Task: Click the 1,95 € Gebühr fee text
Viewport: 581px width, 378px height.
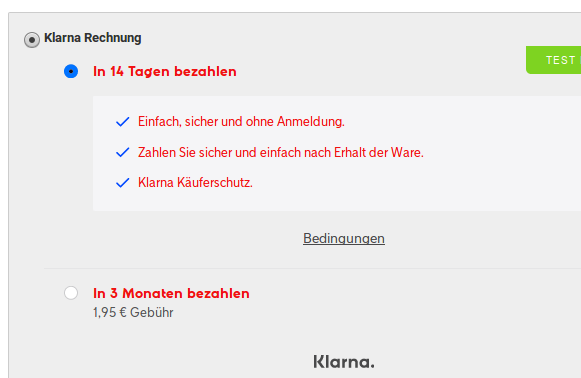Action: pos(133,312)
